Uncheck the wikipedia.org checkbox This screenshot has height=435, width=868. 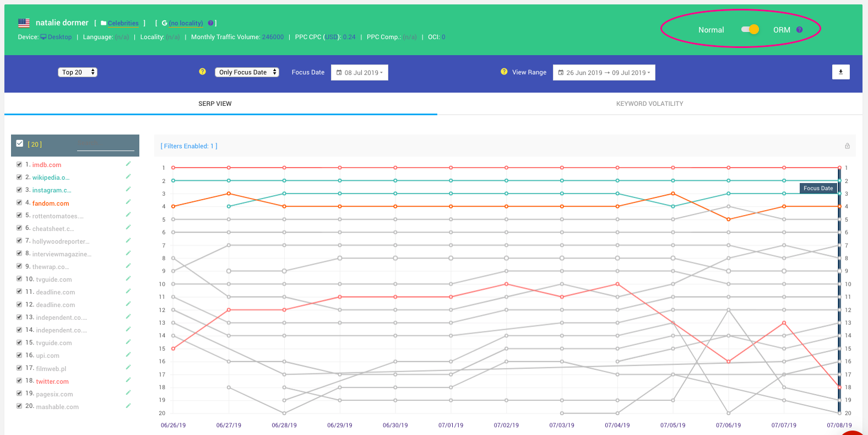click(19, 177)
